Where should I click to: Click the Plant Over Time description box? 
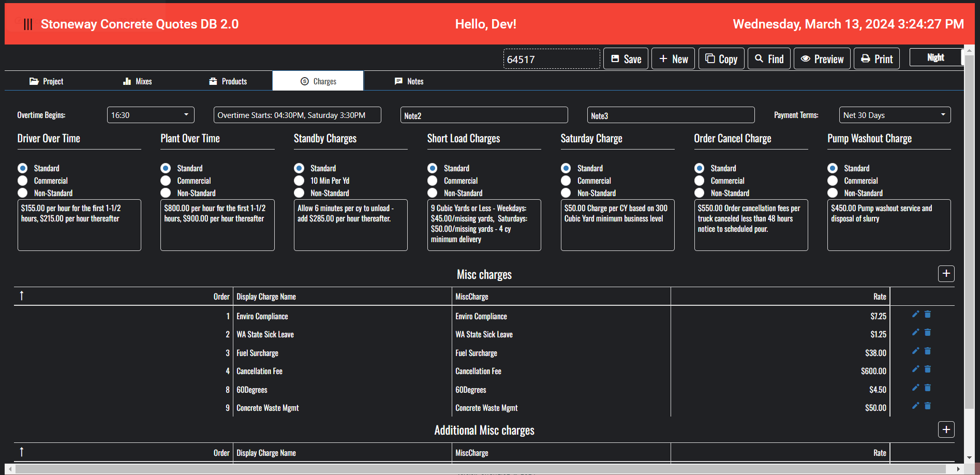pos(217,225)
